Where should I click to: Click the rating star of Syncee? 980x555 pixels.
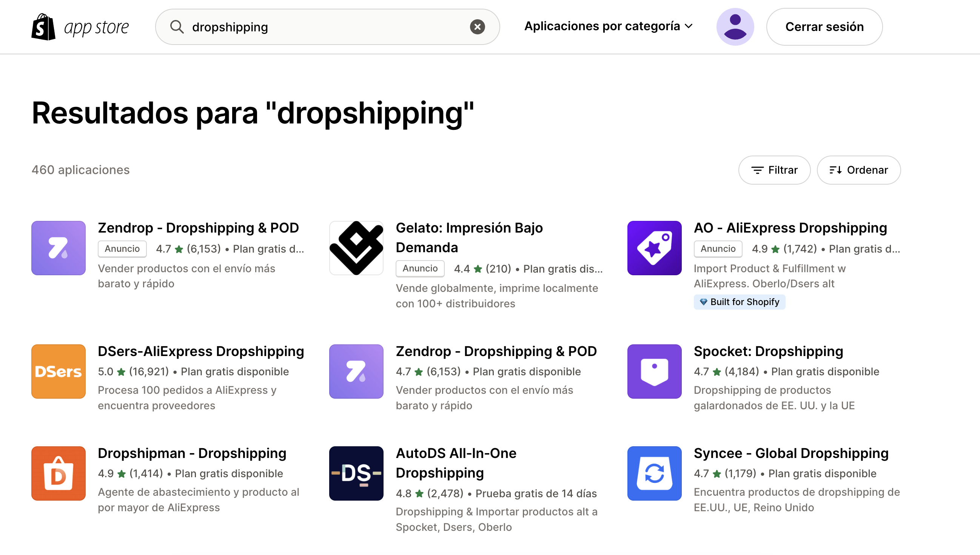[x=717, y=473]
